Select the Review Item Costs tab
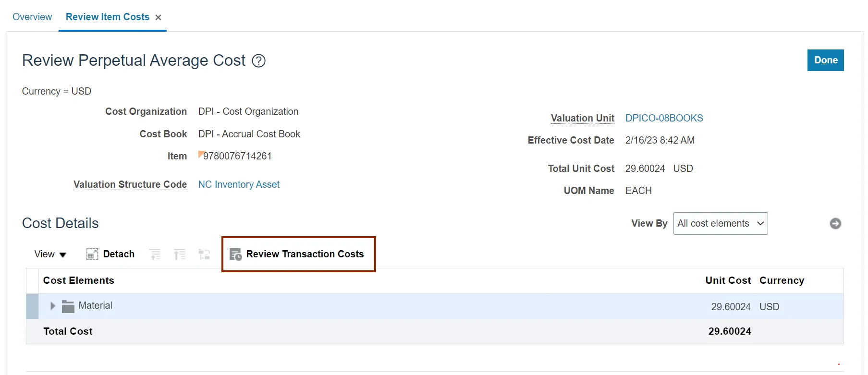Screen dimensions: 868x375 click(x=107, y=17)
